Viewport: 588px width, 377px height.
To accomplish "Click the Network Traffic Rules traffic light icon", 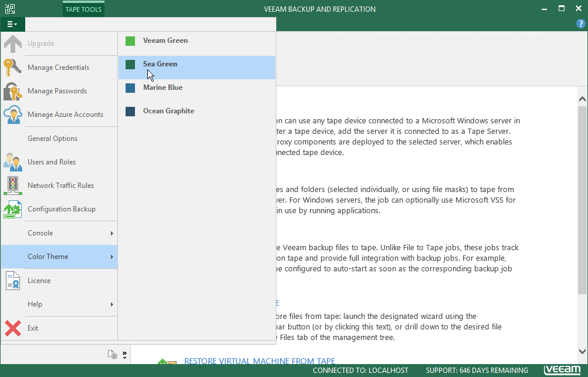I will click(x=12, y=186).
